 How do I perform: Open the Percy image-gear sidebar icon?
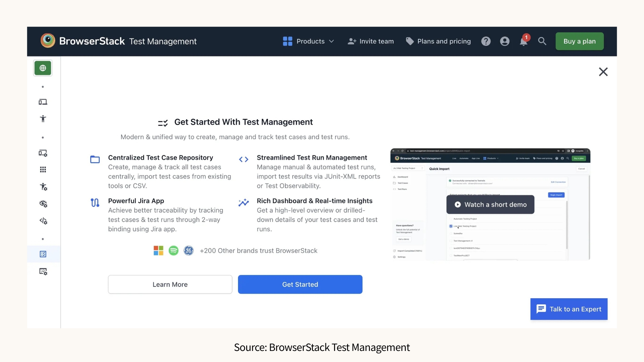click(x=43, y=271)
